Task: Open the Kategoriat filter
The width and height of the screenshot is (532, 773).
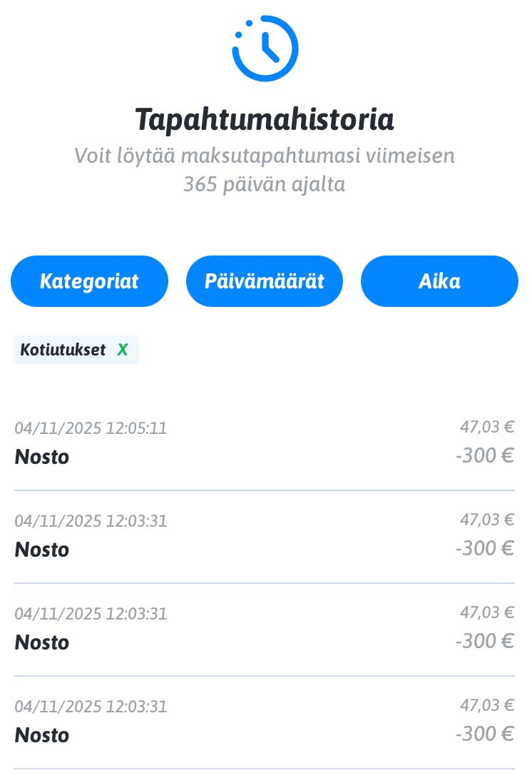Action: click(89, 281)
